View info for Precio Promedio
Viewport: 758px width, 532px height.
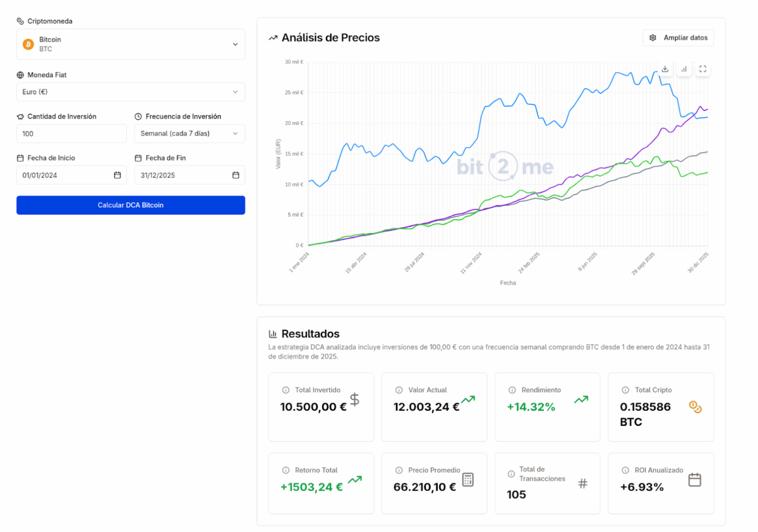click(x=399, y=470)
